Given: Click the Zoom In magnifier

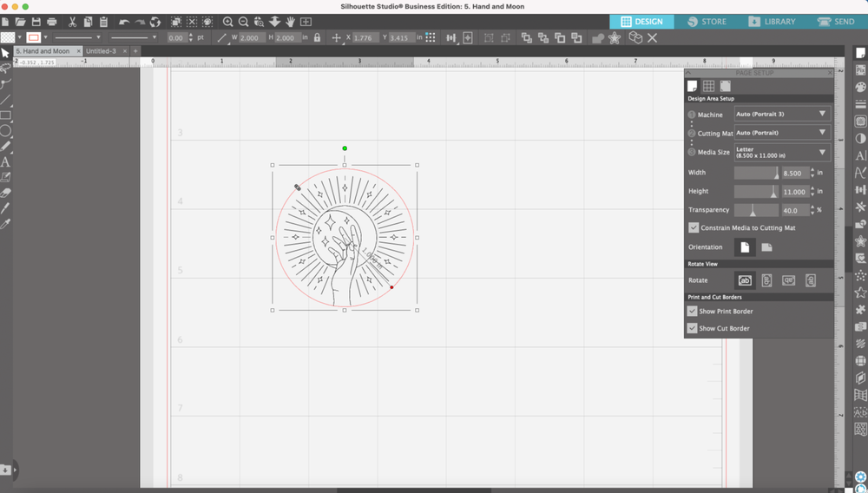Looking at the screenshot, I should pyautogui.click(x=227, y=22).
